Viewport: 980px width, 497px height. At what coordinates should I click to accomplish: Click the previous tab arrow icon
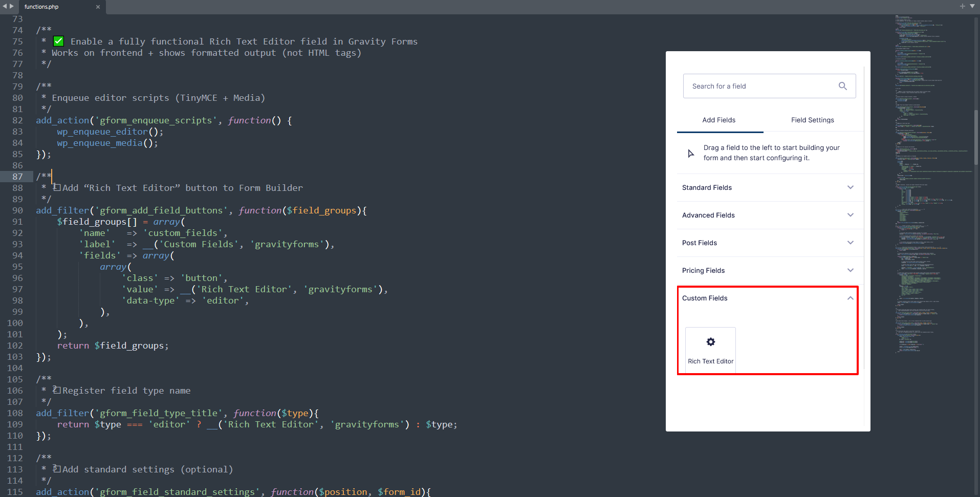click(5, 6)
